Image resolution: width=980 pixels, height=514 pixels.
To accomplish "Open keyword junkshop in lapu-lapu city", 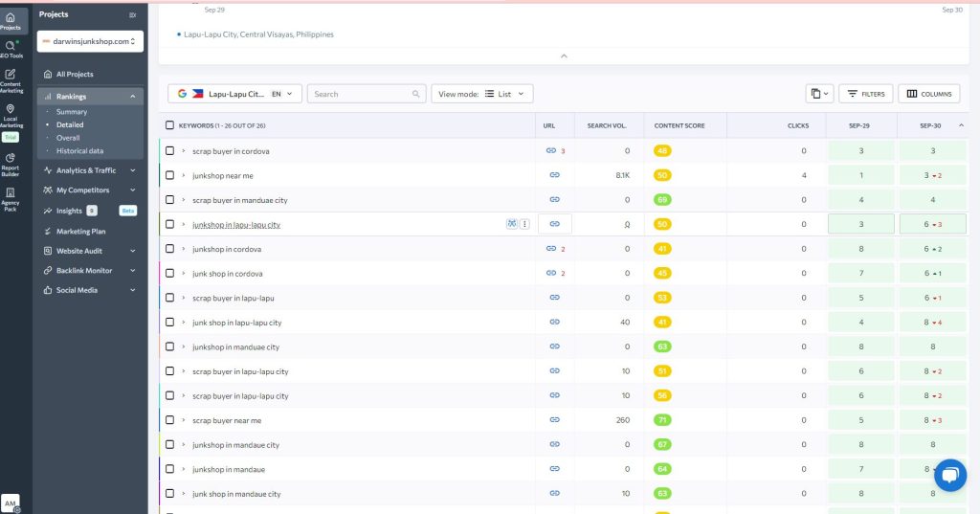I will click(x=236, y=225).
